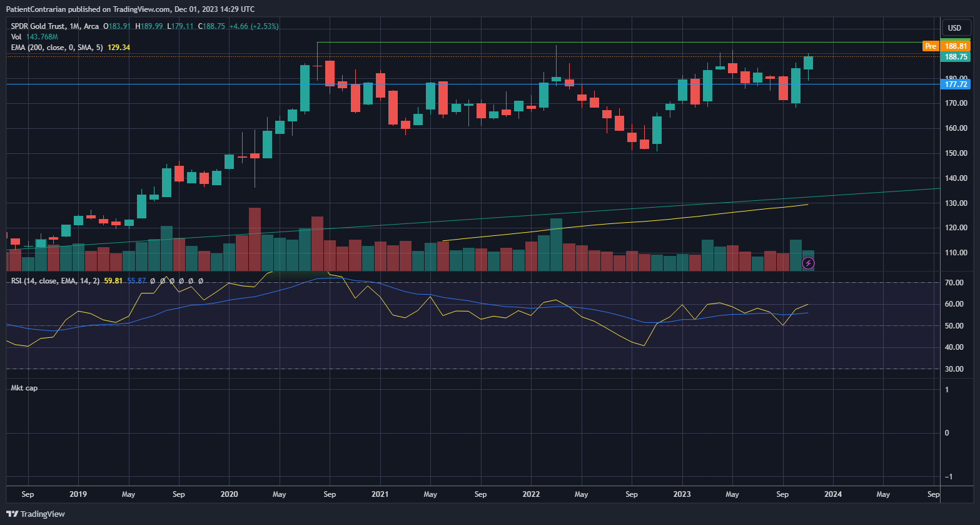Click the open price value O183.91
The height and width of the screenshot is (525, 980).
coord(117,26)
